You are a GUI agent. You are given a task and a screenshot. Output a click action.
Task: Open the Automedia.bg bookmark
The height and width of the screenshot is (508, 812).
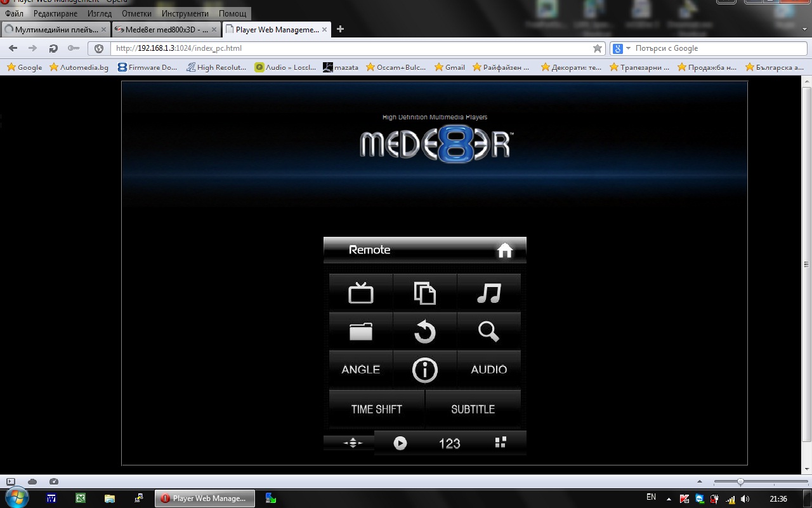click(x=79, y=67)
